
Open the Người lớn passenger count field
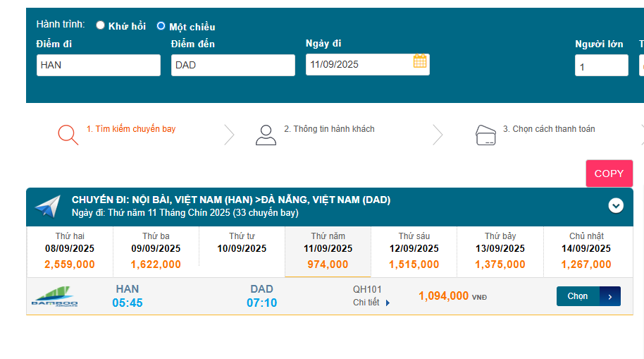point(601,66)
